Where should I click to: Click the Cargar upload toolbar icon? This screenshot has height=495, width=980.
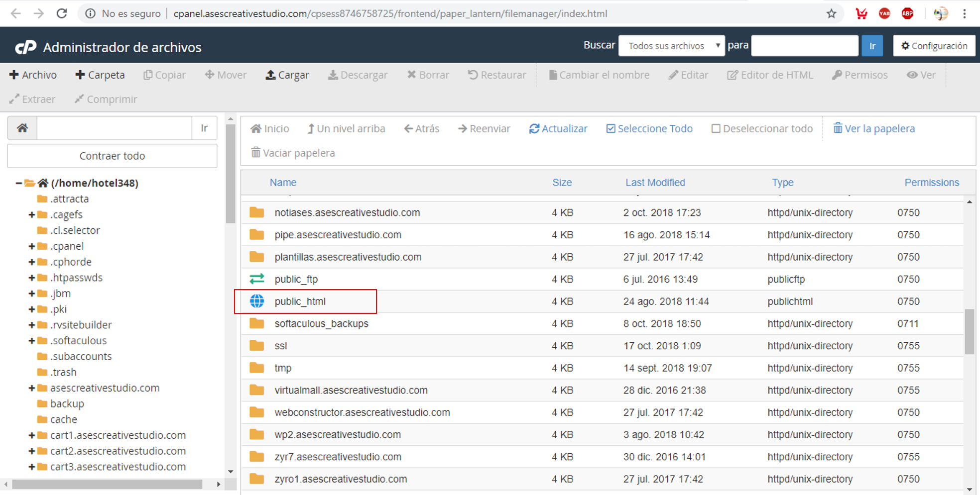tap(270, 75)
